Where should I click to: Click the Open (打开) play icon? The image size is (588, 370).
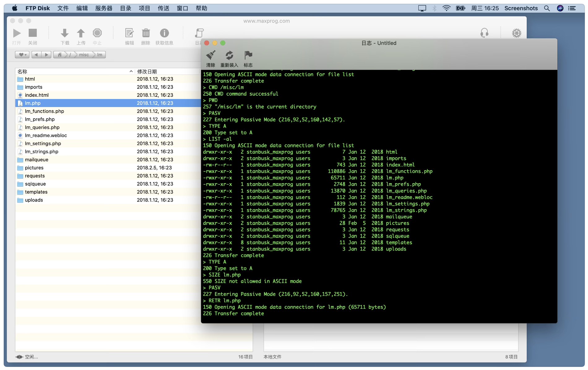click(x=17, y=33)
